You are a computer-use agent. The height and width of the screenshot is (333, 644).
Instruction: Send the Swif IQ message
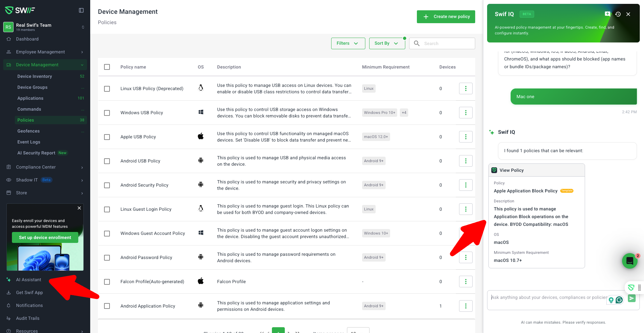pos(632,298)
